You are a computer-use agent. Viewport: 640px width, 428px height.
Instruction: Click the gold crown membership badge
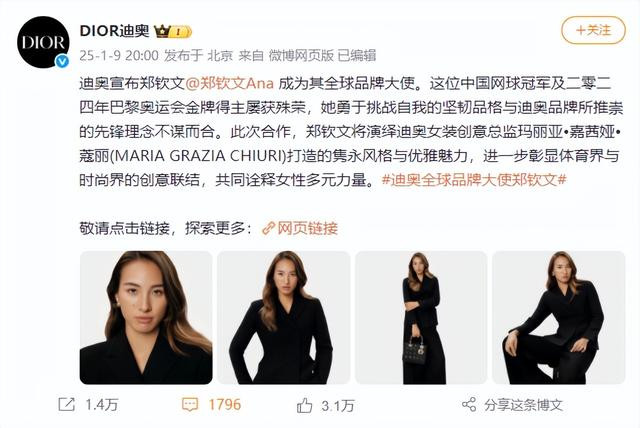(172, 31)
